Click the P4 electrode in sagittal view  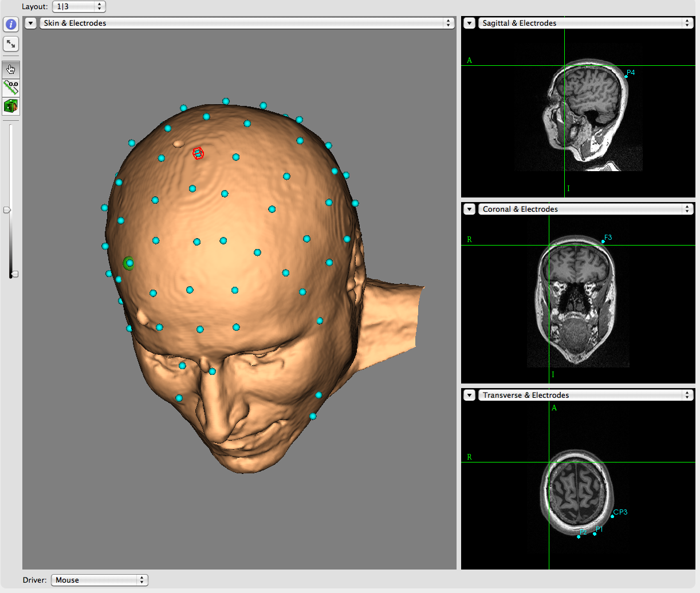[x=626, y=76]
